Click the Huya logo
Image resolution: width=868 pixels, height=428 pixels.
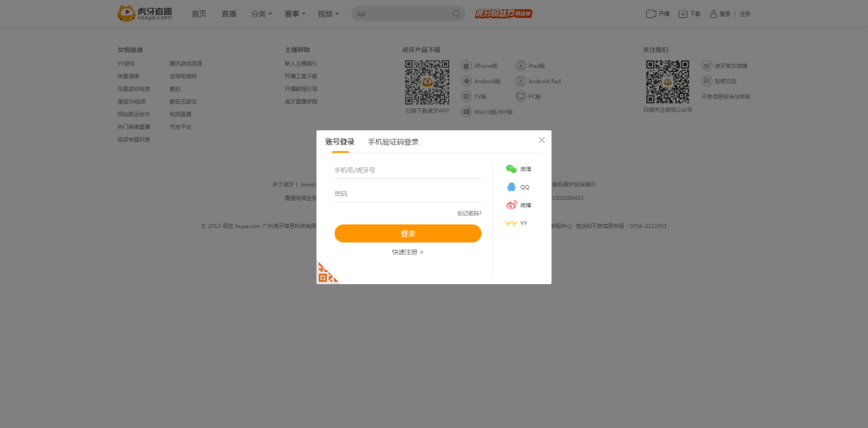point(144,13)
